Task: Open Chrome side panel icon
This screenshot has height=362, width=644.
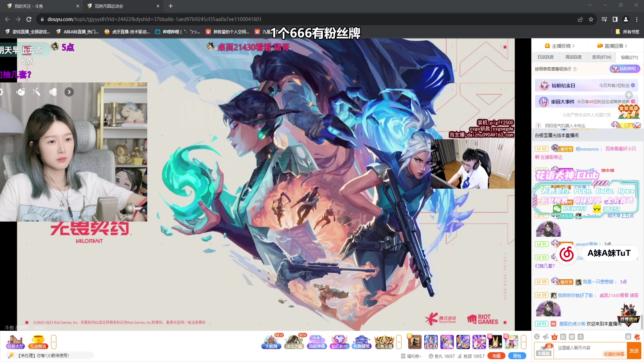Action: pos(615,19)
